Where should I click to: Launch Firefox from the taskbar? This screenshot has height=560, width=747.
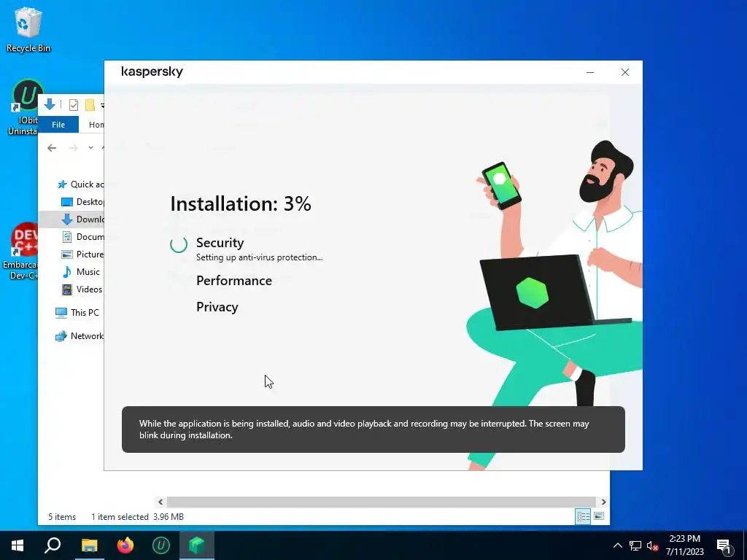pos(125,545)
